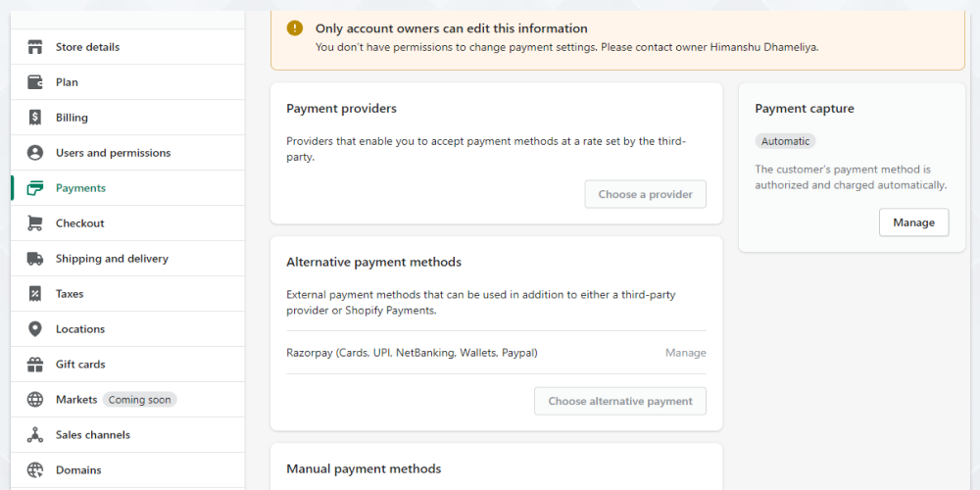Click Manage under Payment capture
Image resolution: width=980 pixels, height=490 pixels.
click(x=913, y=222)
